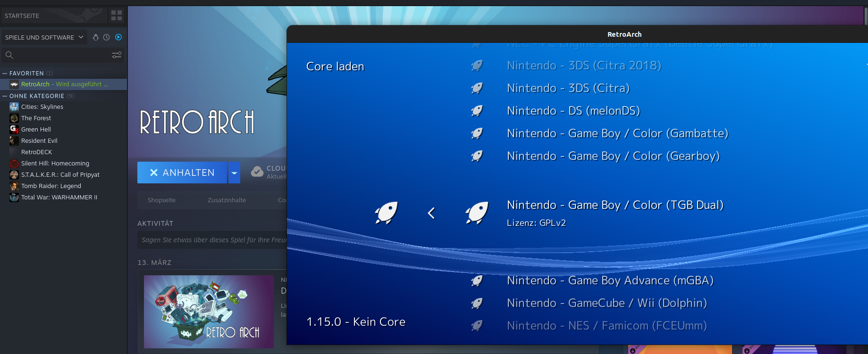The height and width of the screenshot is (354, 868).
Task: Open the dropdown arrow next to Anhalten
Action: 234,173
